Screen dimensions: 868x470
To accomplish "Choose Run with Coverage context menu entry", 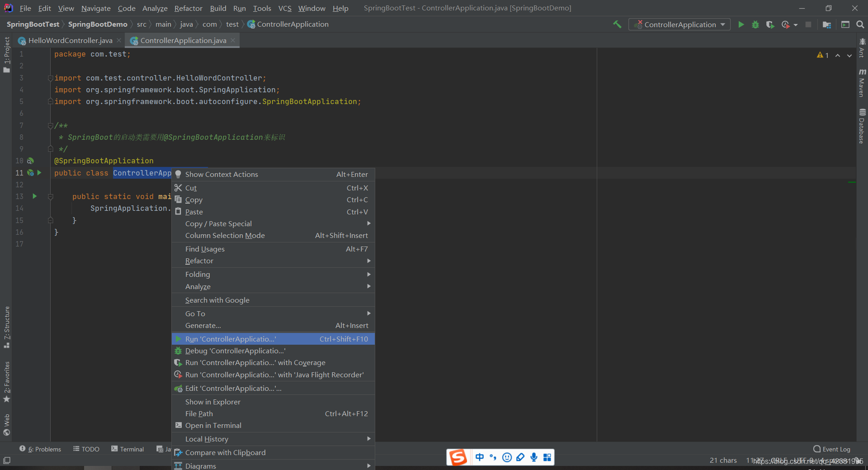I will [273, 362].
